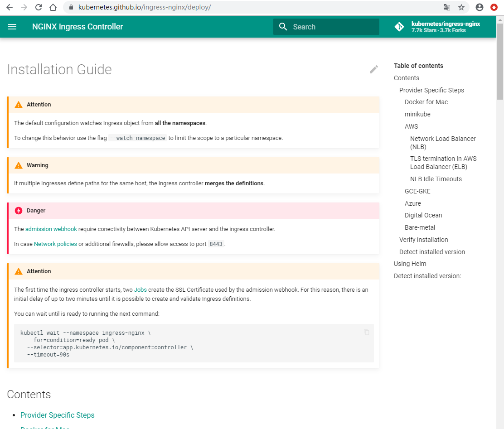Go to GCE-GKE section
The height and width of the screenshot is (429, 504).
pos(417,191)
